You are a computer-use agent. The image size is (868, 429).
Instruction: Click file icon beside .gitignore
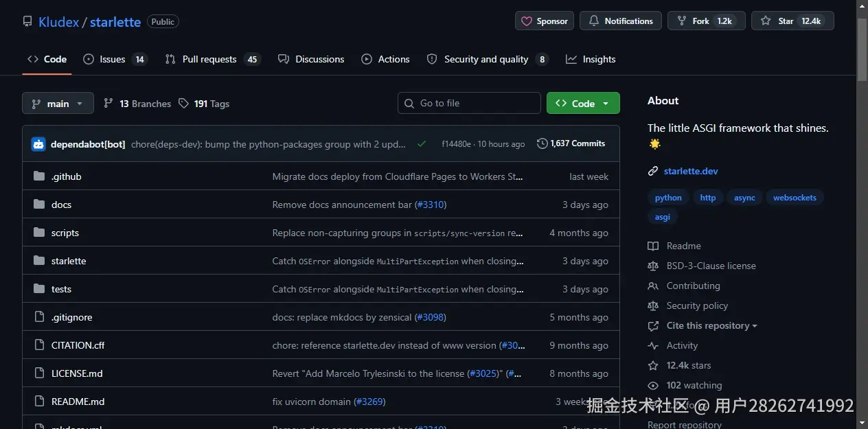tap(39, 317)
